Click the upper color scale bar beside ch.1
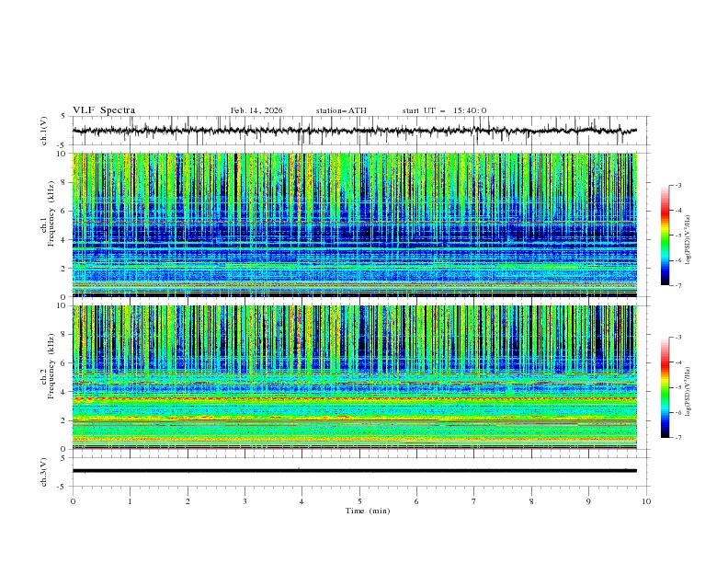The image size is (728, 563). (665, 236)
